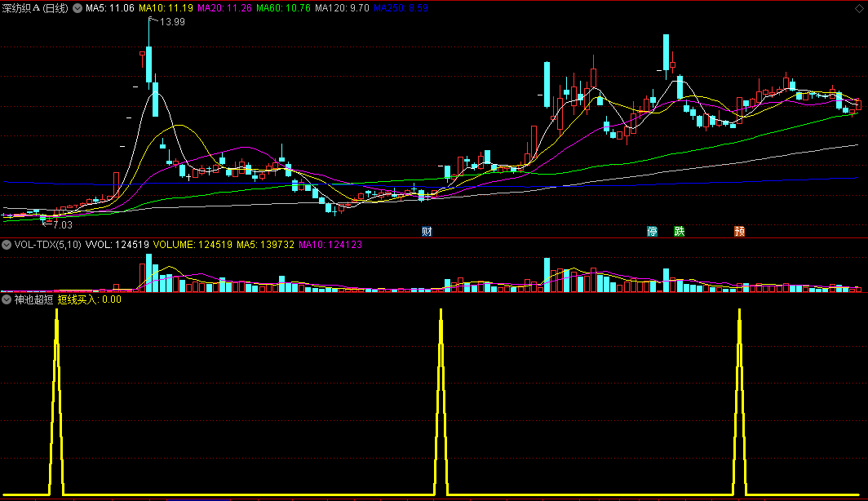Click the 短线买入: 0.00 value label
This screenshot has width=868, height=501.
(89, 299)
